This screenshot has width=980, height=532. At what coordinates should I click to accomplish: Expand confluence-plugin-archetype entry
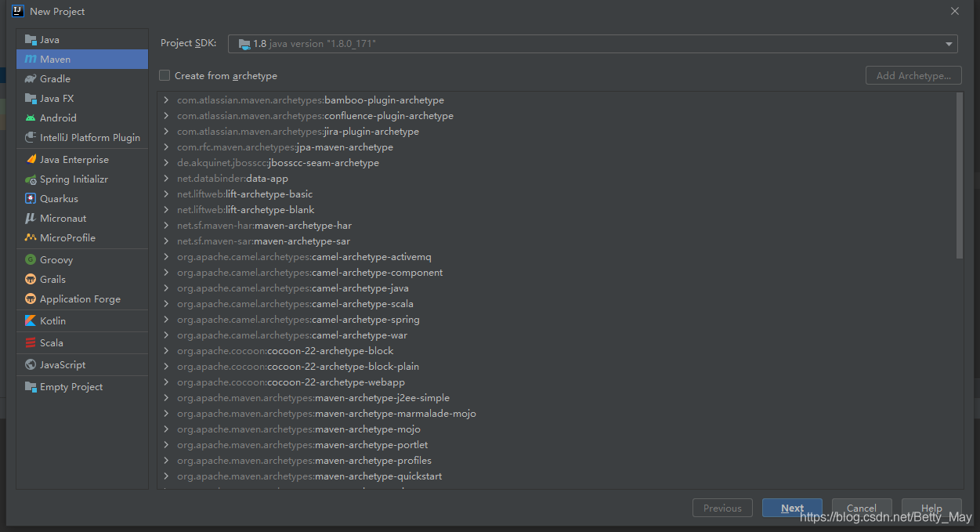166,116
